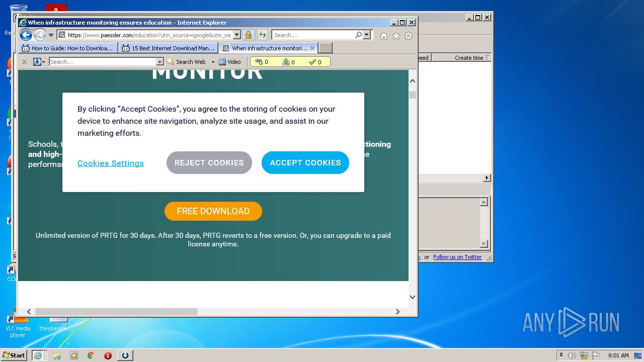Open the search provider dropdown arrow
Screen dimensions: 644x362
click(x=366, y=35)
